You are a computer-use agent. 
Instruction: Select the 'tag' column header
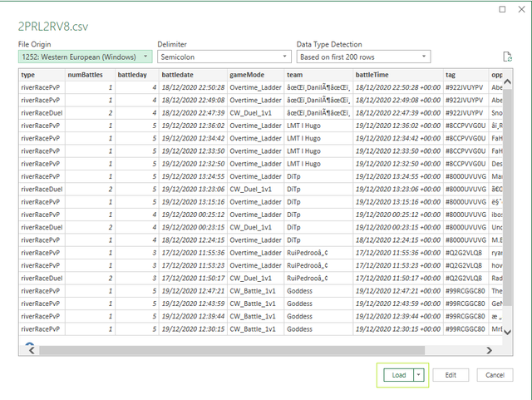465,75
